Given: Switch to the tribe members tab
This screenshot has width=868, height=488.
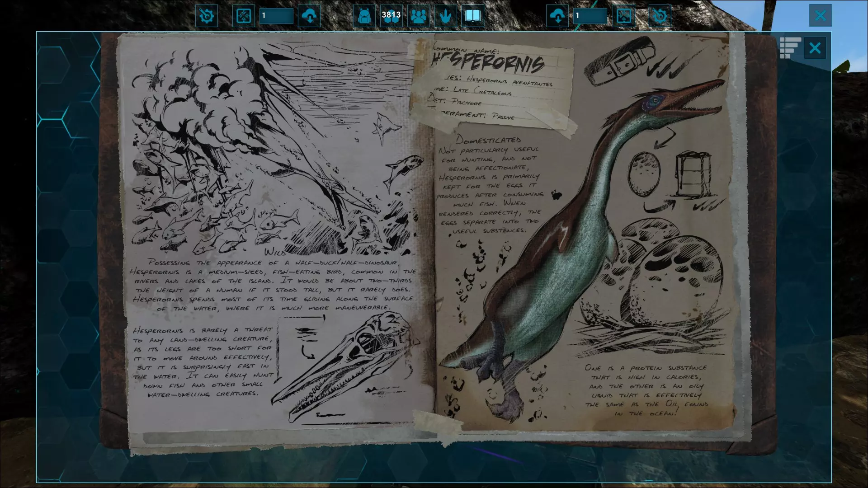Looking at the screenshot, I should [419, 16].
